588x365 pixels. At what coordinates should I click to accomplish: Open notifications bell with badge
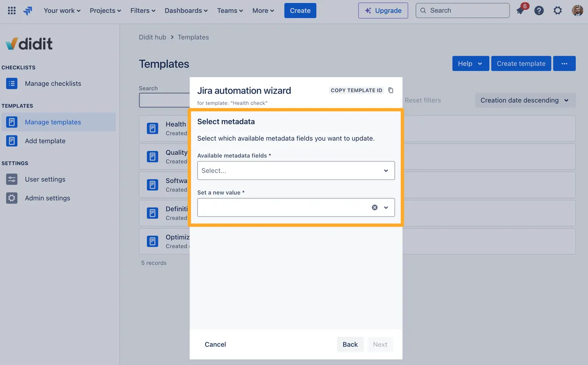pos(520,10)
